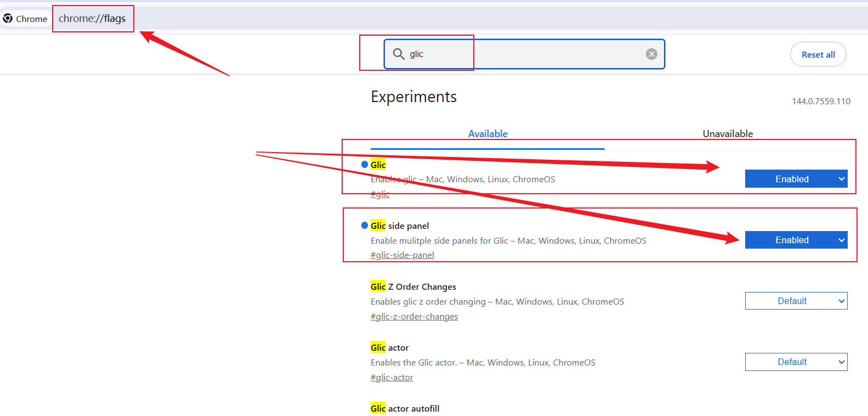
Task: Click the #glic-actor anchor link
Action: pos(392,378)
